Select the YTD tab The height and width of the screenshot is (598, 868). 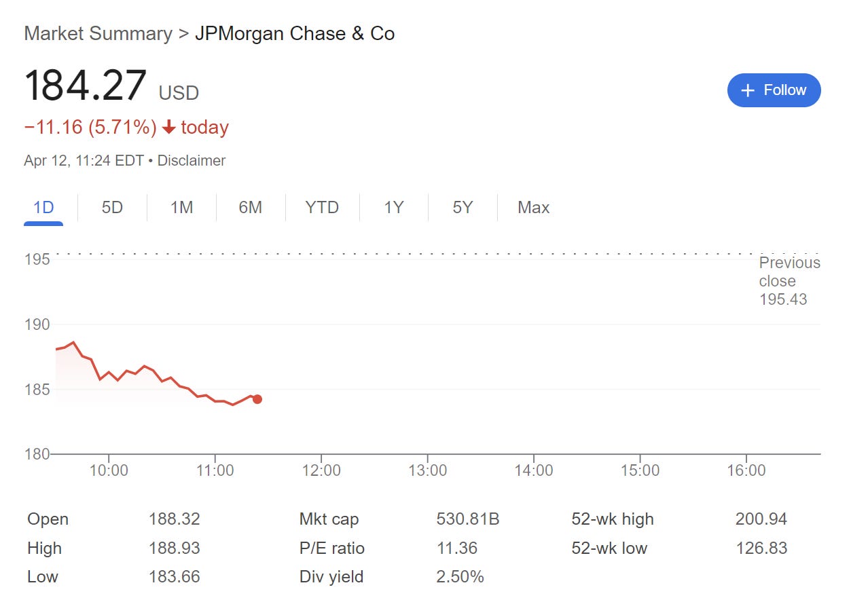click(322, 207)
